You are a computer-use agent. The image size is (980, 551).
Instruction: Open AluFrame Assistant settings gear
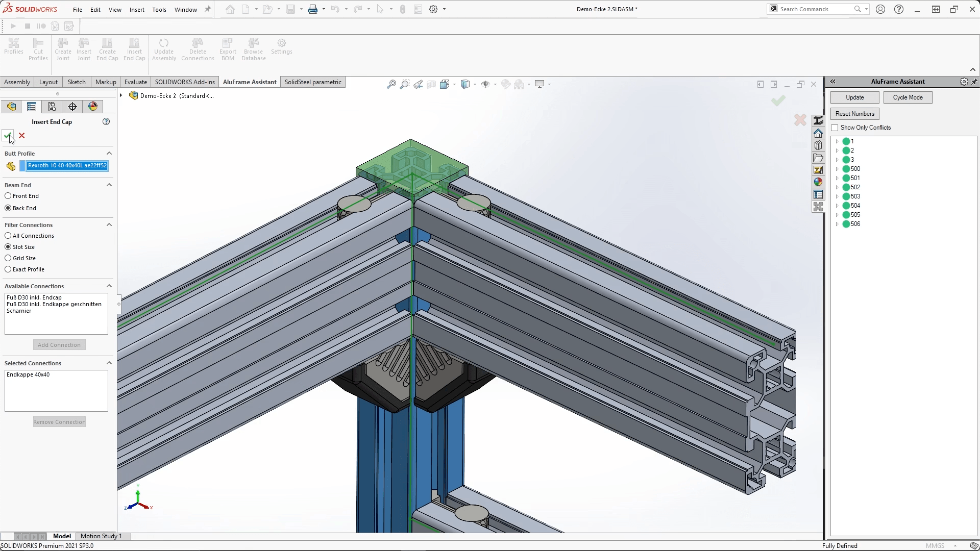964,82
